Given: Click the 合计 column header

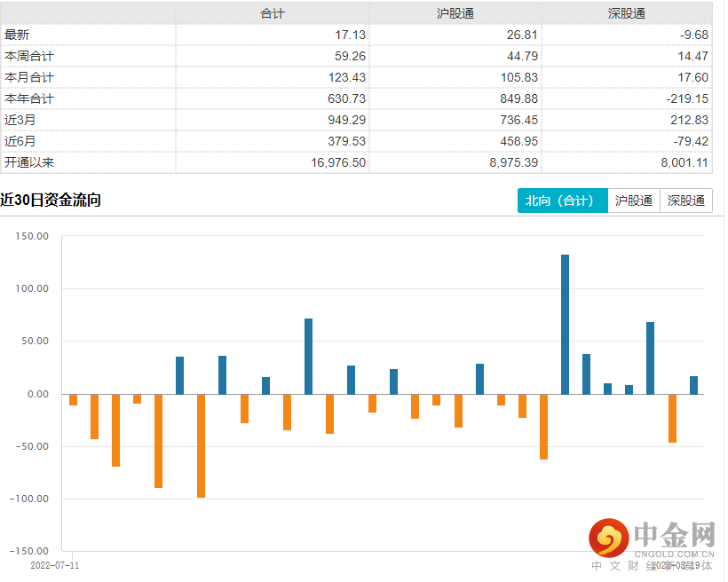Looking at the screenshot, I should (x=273, y=13).
